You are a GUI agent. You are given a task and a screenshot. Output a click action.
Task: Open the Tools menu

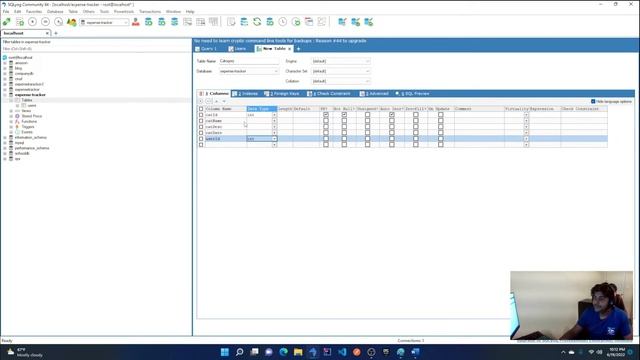click(x=104, y=11)
